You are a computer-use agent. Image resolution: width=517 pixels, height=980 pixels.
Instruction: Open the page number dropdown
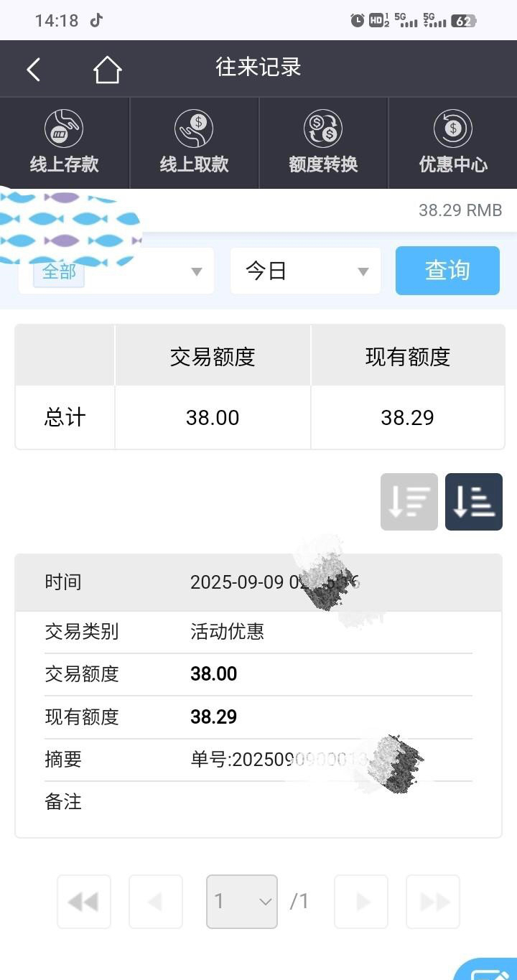click(x=241, y=901)
